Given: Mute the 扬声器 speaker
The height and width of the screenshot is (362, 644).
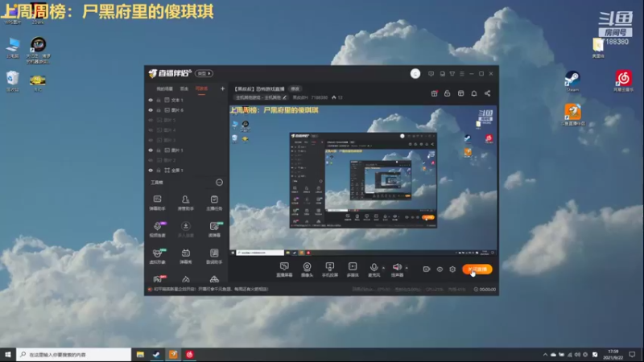Looking at the screenshot, I should point(397,269).
